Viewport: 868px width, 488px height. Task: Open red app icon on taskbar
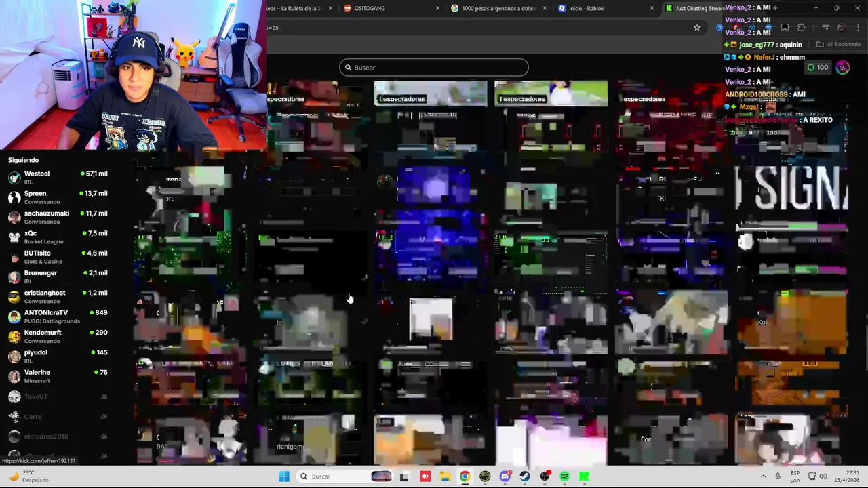tap(425, 476)
